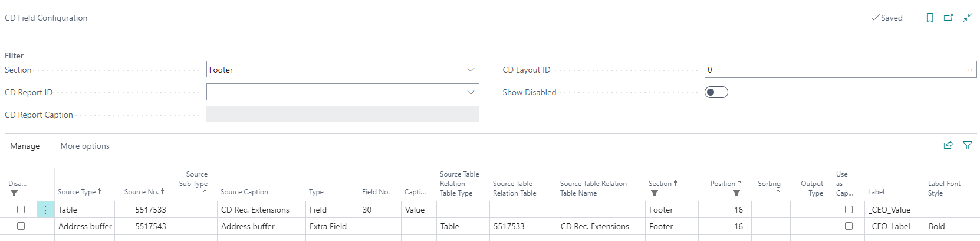Click the '_CEO_Value' label cell

(895, 210)
